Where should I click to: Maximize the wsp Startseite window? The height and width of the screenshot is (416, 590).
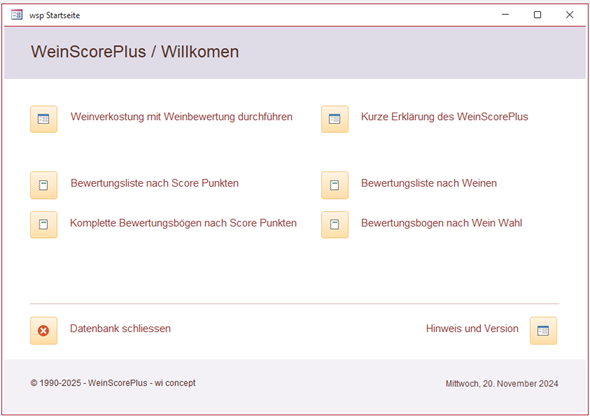coord(537,15)
